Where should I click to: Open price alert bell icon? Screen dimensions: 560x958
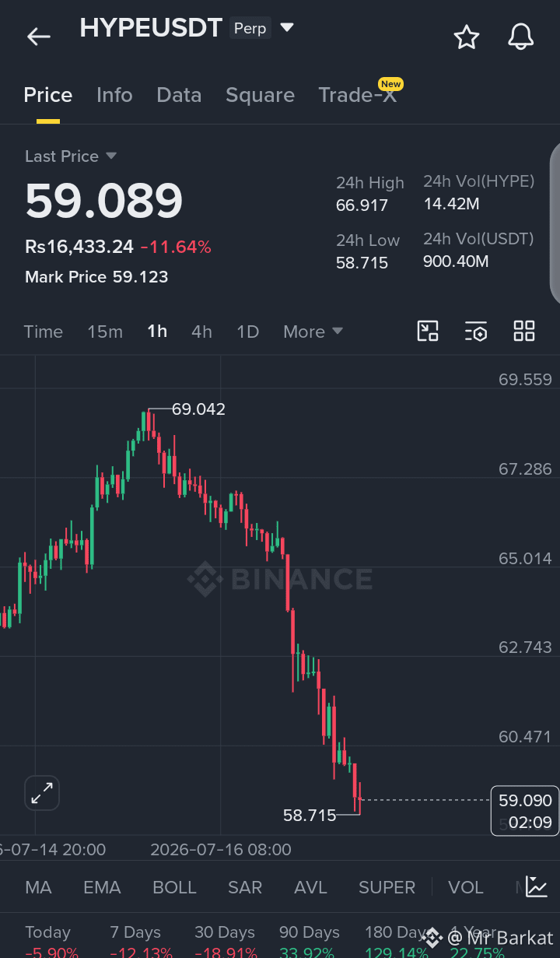pyautogui.click(x=521, y=37)
